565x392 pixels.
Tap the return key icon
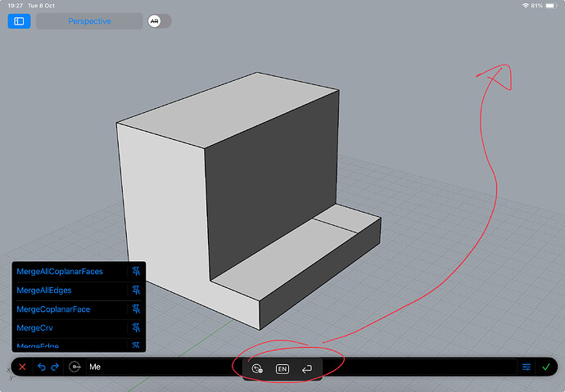[x=306, y=369]
